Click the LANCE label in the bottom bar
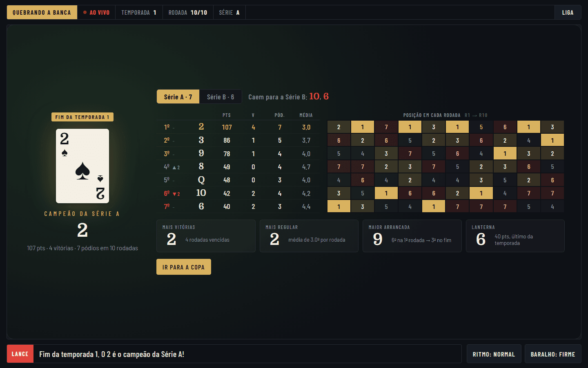Screen dimensions: 588x368 (x=20, y=354)
